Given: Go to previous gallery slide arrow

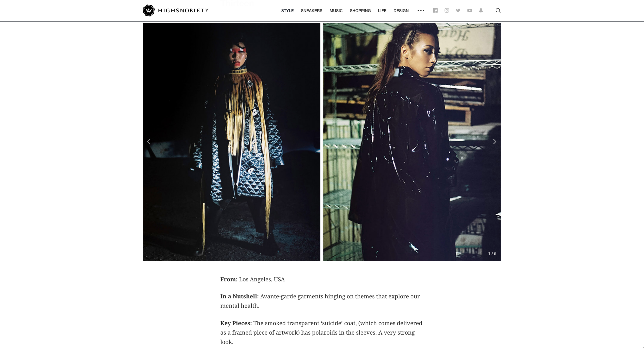Looking at the screenshot, I should (x=149, y=142).
